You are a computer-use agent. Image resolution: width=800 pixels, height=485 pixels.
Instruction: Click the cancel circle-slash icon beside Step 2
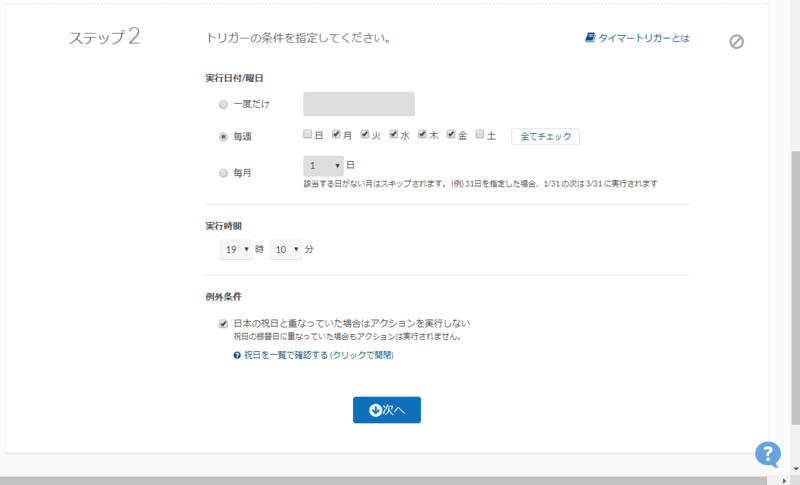736,42
